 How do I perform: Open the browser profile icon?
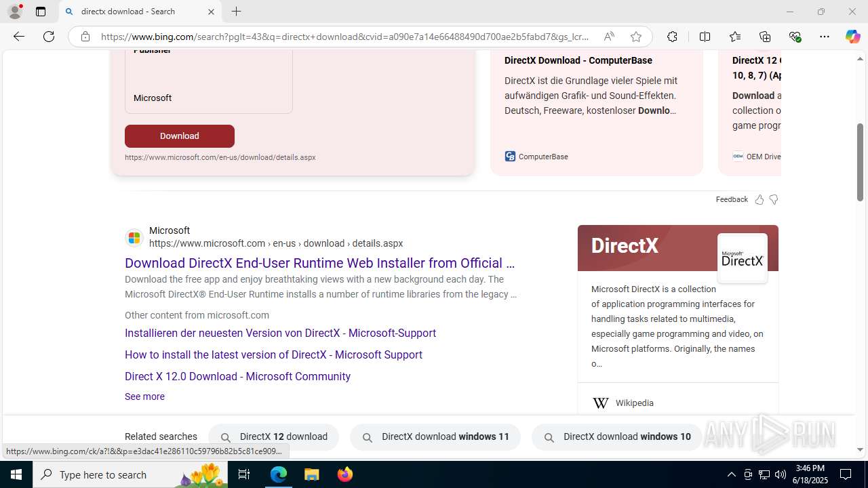[x=15, y=12]
